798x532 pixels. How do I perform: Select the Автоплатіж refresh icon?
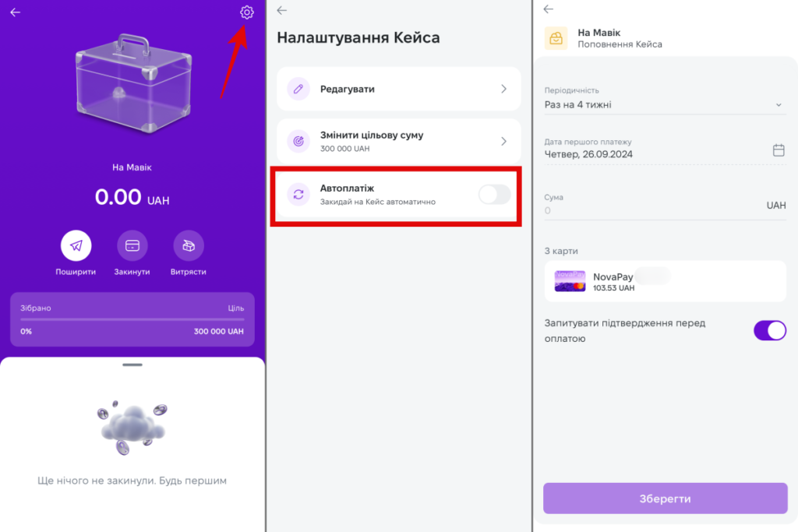(x=298, y=196)
